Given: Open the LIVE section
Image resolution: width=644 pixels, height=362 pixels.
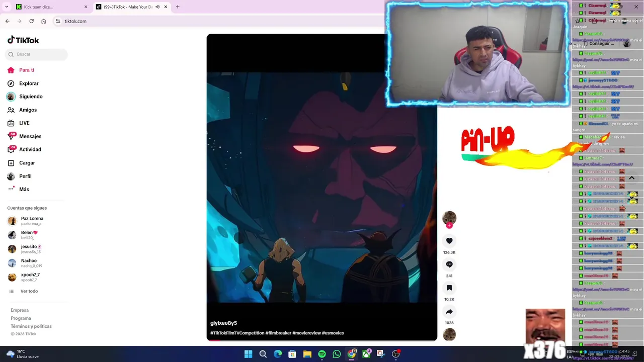Looking at the screenshot, I should pyautogui.click(x=19, y=123).
